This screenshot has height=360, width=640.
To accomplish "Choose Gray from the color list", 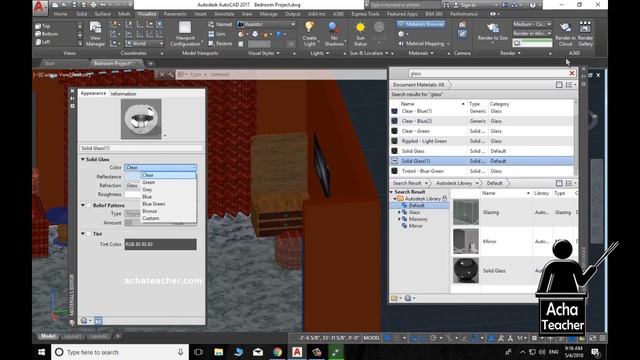I will pos(147,189).
